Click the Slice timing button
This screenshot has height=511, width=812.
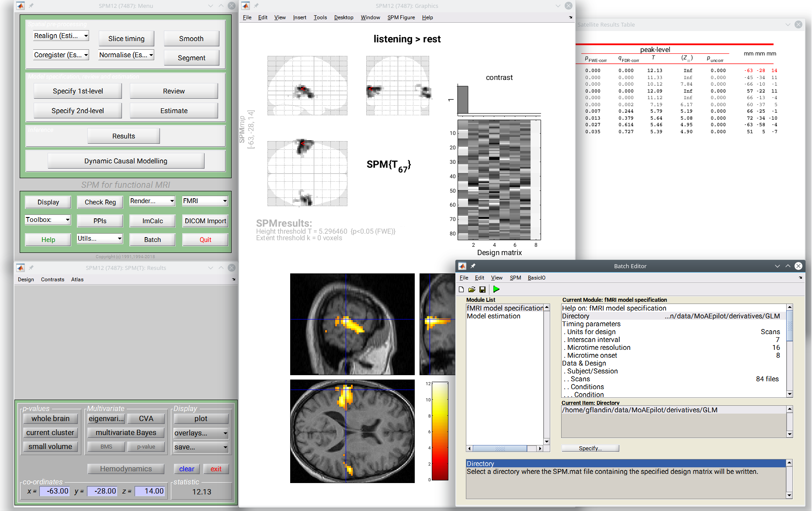click(126, 38)
